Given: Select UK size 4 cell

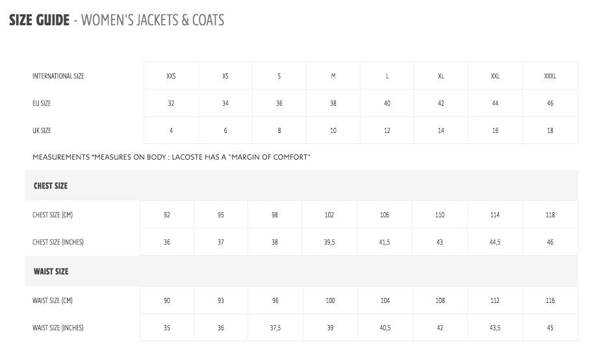Looking at the screenshot, I should point(171,130).
